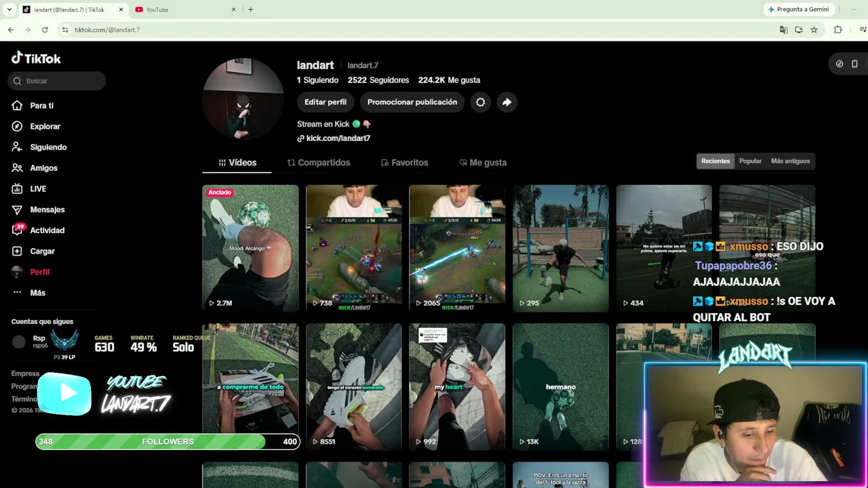Image resolution: width=868 pixels, height=488 pixels.
Task: Click the site info icon beside URL
Action: 64,30
